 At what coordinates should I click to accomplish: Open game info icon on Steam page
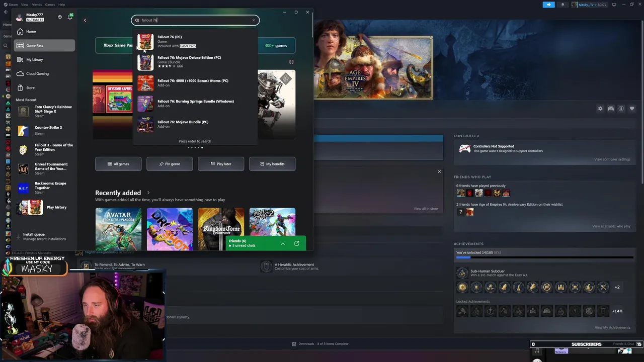point(621,109)
